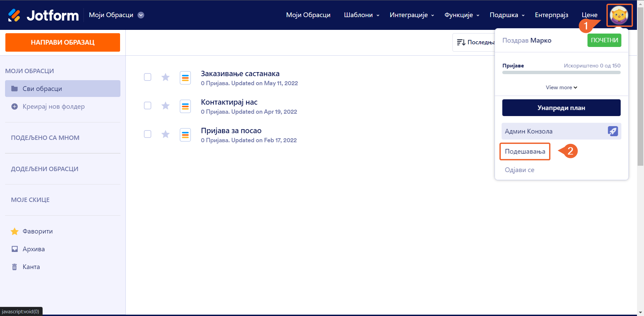Open the Интеграције dropdown menu
Screen dimensions: 644x316
(x=412, y=15)
